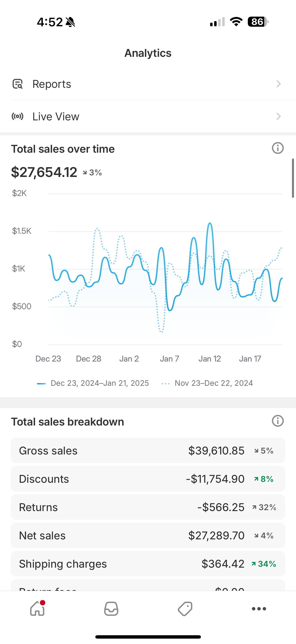Viewport: 296px width, 644px height.
Task: Open the More options tab
Action: pyautogui.click(x=259, y=609)
